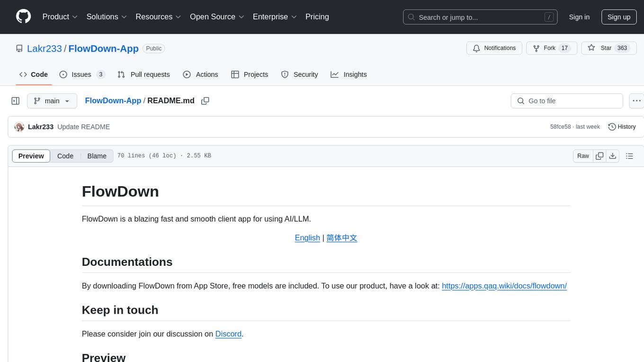Screen dimensions: 644x362
Task: Open the Raw file view
Action: (x=583, y=156)
